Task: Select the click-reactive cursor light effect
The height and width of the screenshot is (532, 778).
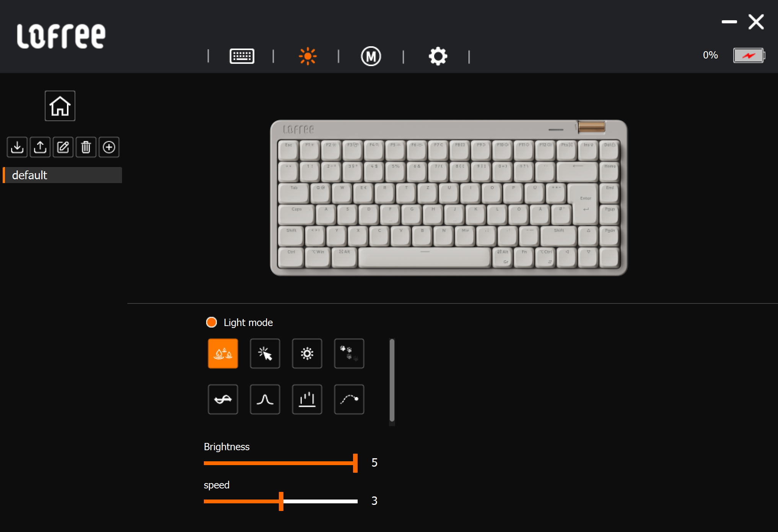Action: [x=265, y=354]
